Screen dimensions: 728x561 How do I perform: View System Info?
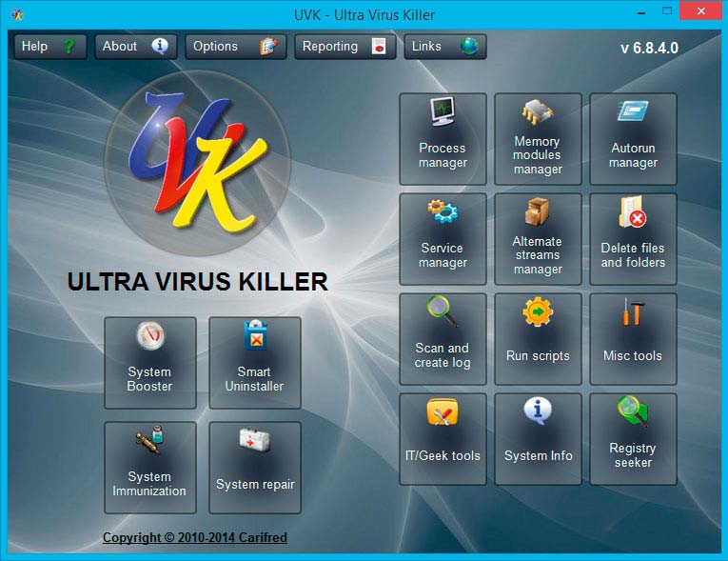(538, 439)
